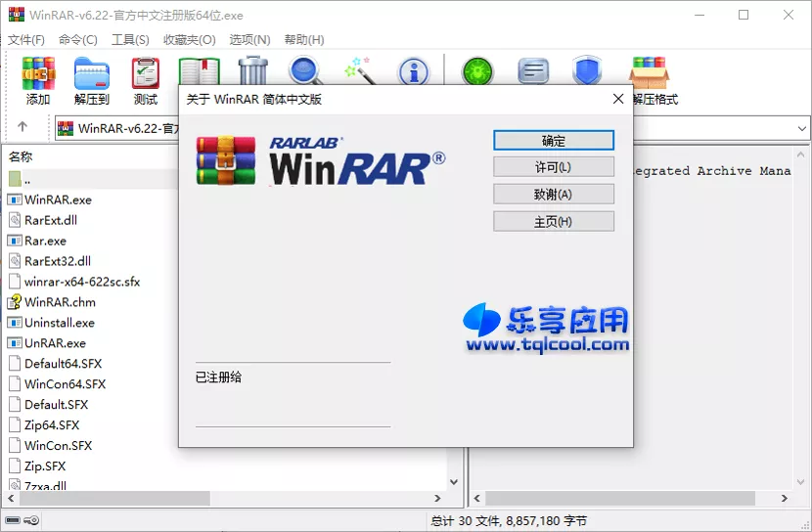The height and width of the screenshot is (532, 812).
Task: Select WinRAR.exe in file list
Action: 58,199
